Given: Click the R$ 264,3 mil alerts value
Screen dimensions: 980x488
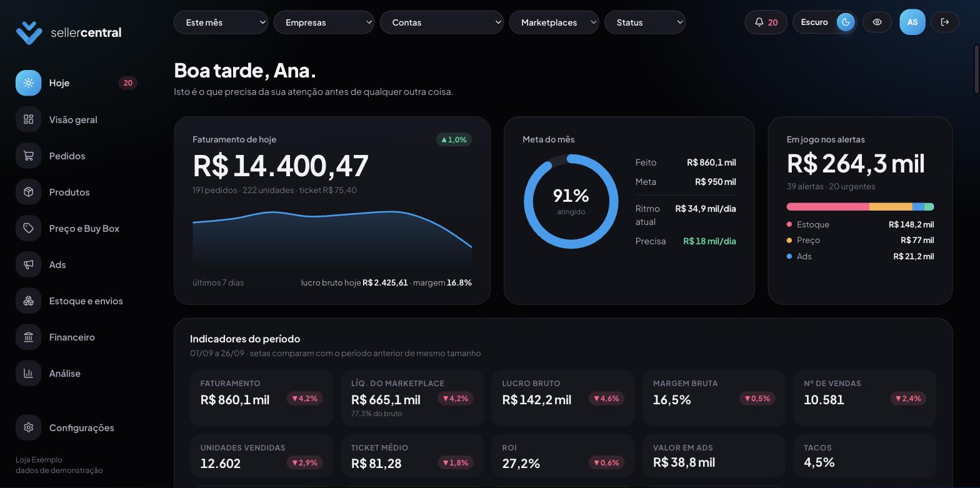Looking at the screenshot, I should point(856,163).
